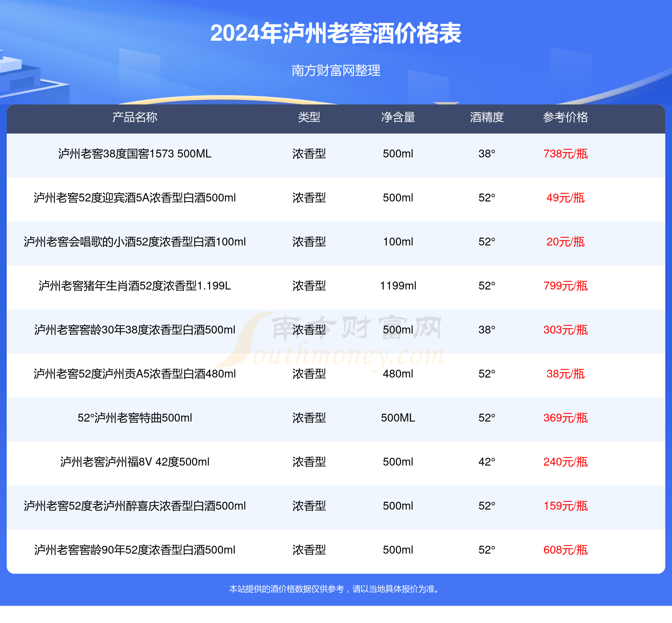Click price 240元/瓶

pos(566,462)
